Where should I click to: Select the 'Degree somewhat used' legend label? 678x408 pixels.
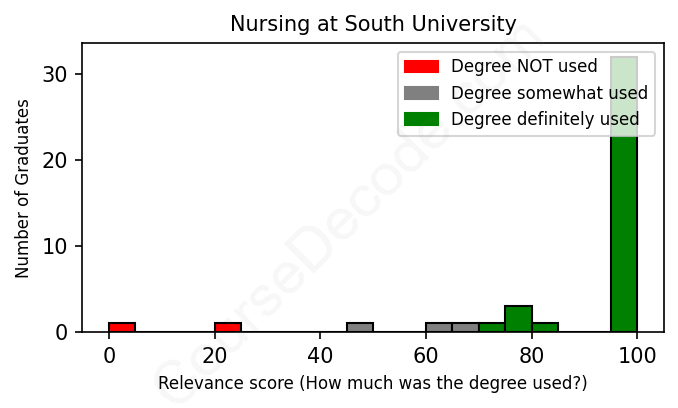(x=549, y=93)
